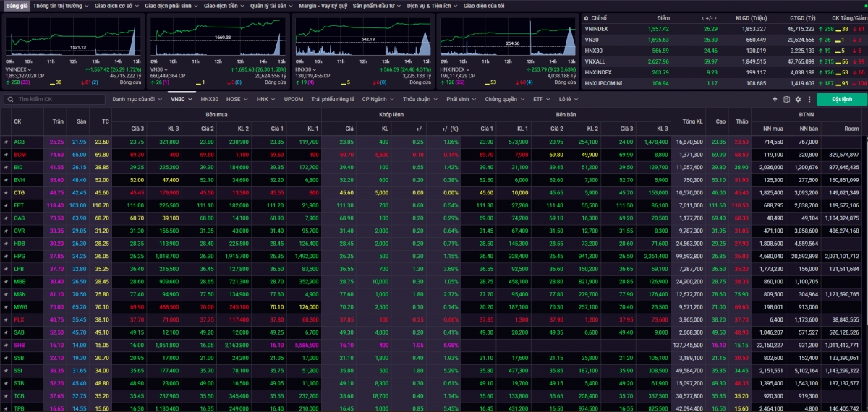Expand Giao dịch cơ sở menu
This screenshot has width=868, height=412.
click(116, 5)
